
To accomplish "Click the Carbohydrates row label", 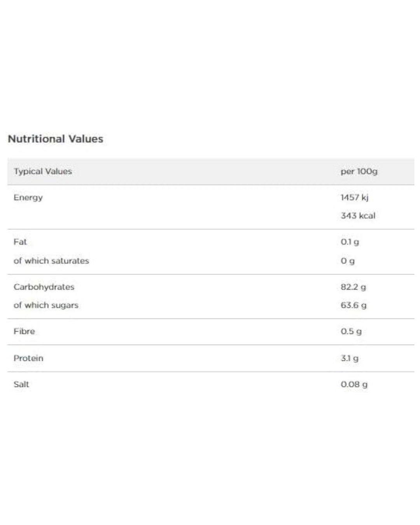I will point(44,287).
